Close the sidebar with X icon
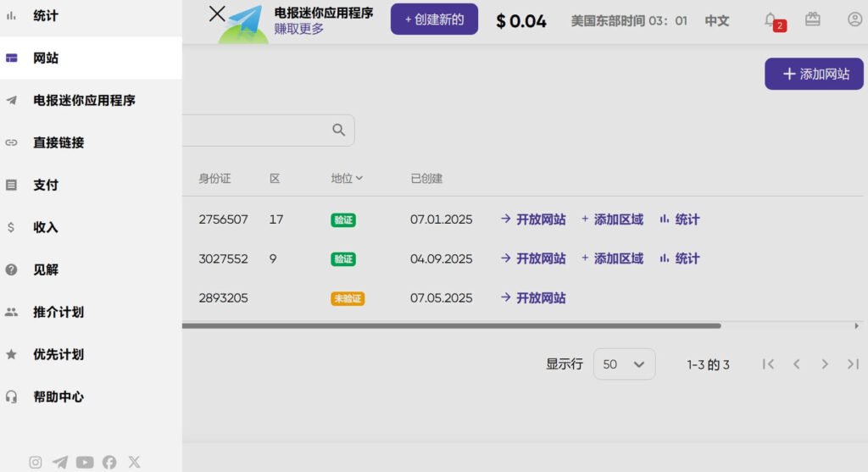Viewport: 868px width, 472px height. pyautogui.click(x=217, y=14)
